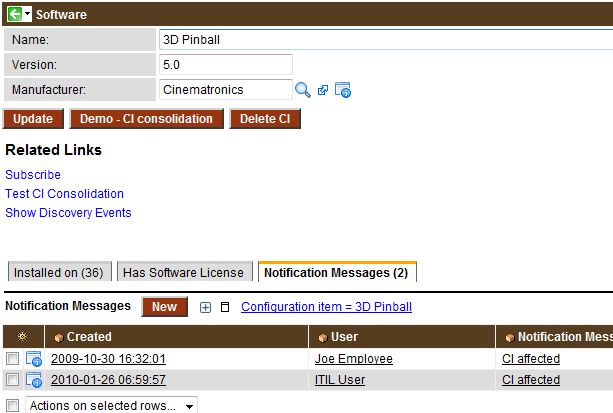Screen dimensions: 613x413
Task: Toggle the select-all checkbox below the list
Action: (12, 406)
